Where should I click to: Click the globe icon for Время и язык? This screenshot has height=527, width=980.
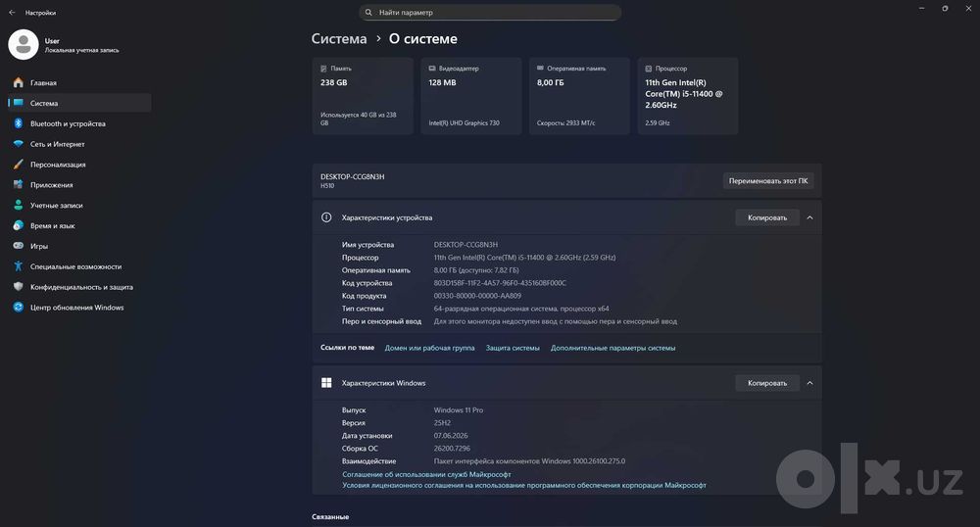[x=18, y=225]
